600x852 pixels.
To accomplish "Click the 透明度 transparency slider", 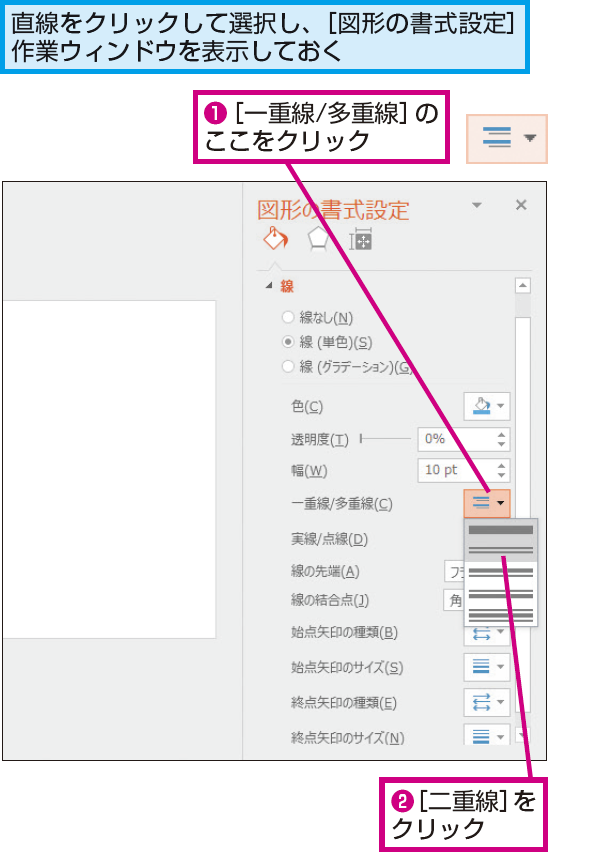I will (x=385, y=438).
